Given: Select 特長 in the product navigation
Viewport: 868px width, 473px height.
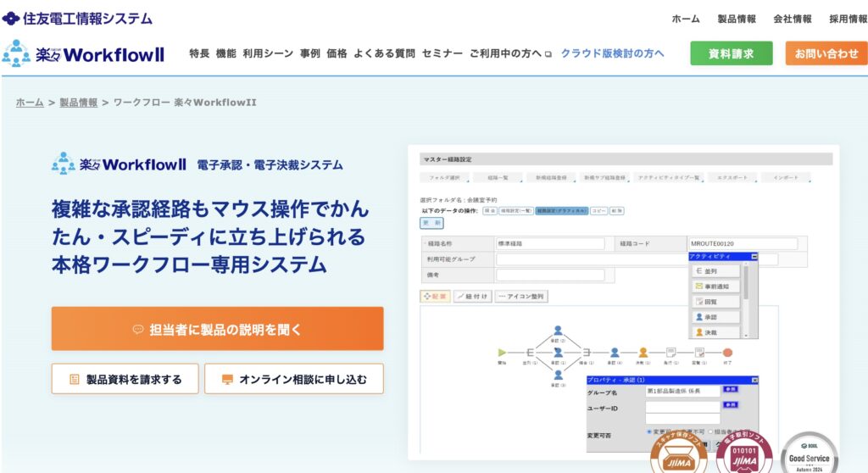Looking at the screenshot, I should tap(199, 53).
